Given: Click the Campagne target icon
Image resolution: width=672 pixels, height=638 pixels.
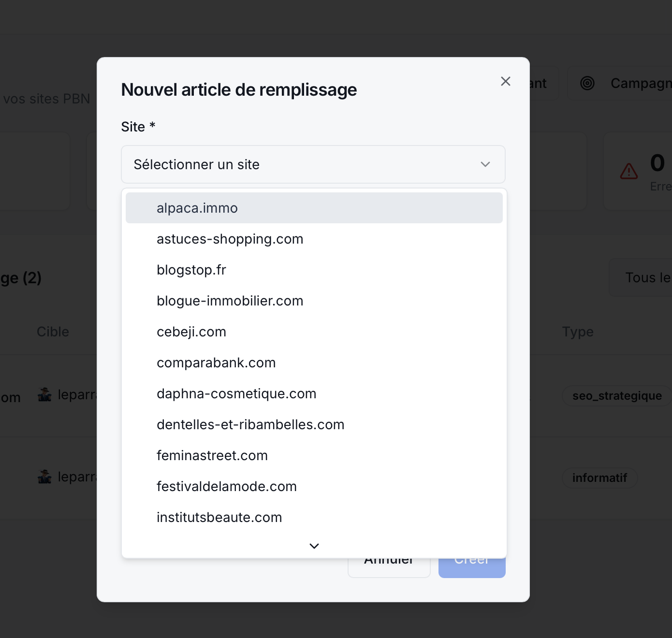Looking at the screenshot, I should 587,83.
